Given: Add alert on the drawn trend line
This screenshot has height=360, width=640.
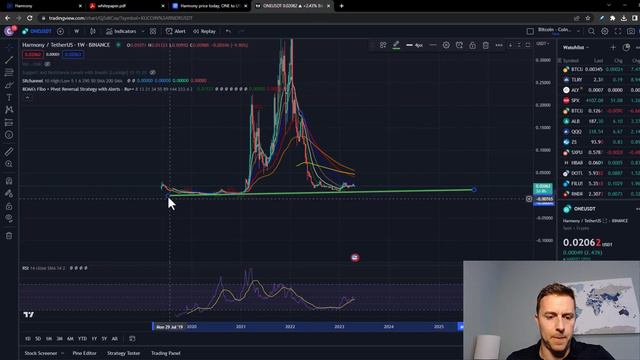Looking at the screenshot, I should (x=459, y=45).
